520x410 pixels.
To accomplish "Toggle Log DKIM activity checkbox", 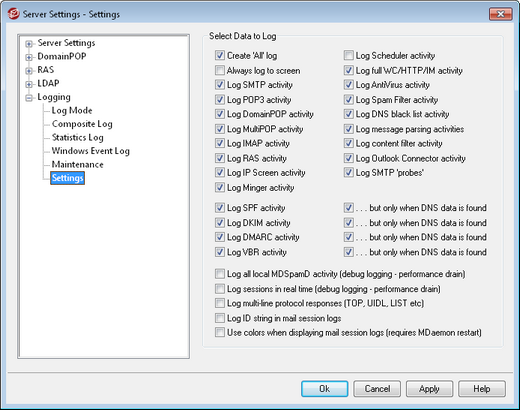I will point(220,223).
